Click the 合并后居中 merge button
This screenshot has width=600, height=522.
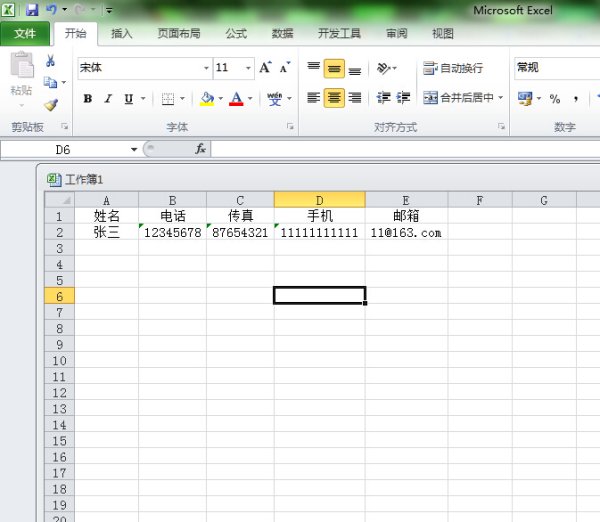click(x=458, y=98)
